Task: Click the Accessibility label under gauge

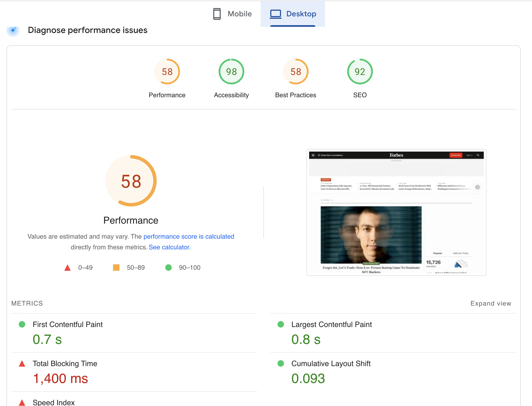Action: tap(231, 95)
